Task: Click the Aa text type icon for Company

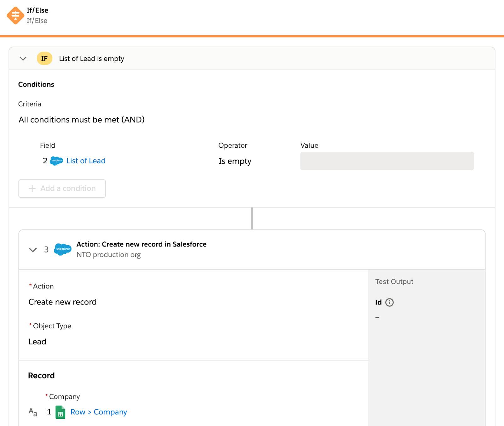Action: pos(33,412)
